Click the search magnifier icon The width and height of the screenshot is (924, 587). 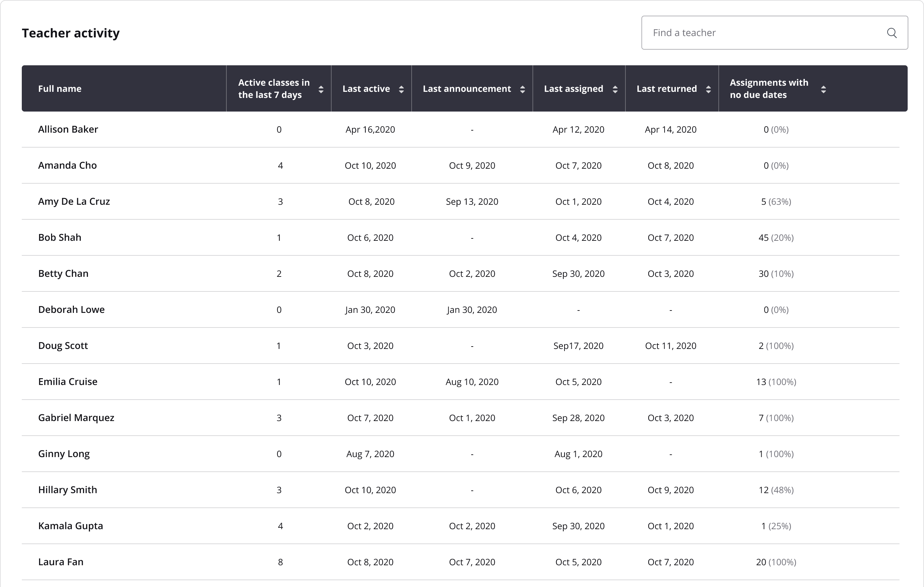[x=892, y=33]
